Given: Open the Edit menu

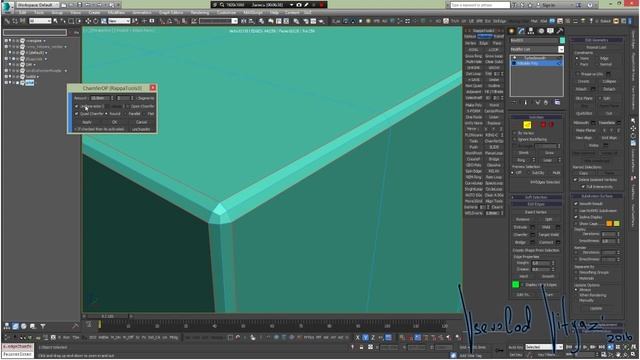Looking at the screenshot, I should pos(22,13).
